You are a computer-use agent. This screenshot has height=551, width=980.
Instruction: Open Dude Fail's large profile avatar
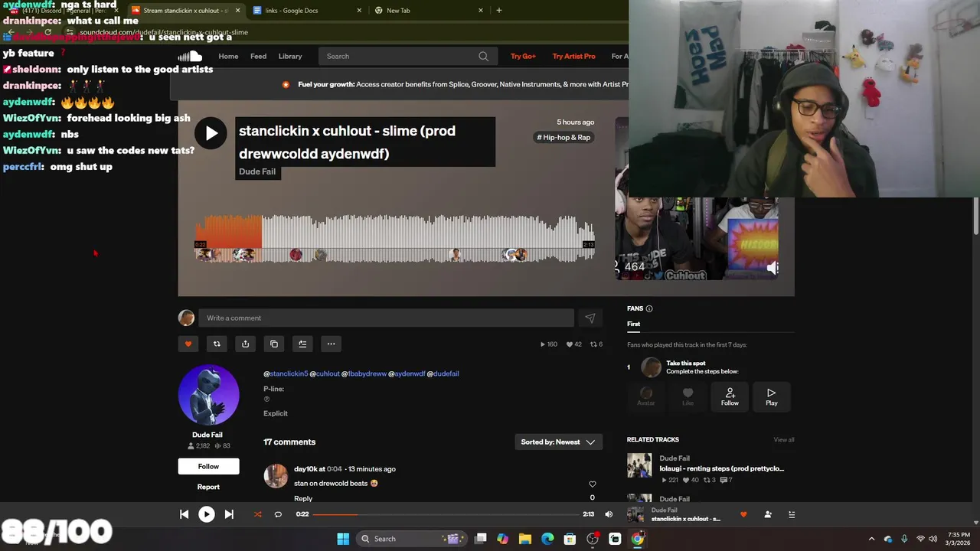[x=208, y=395]
